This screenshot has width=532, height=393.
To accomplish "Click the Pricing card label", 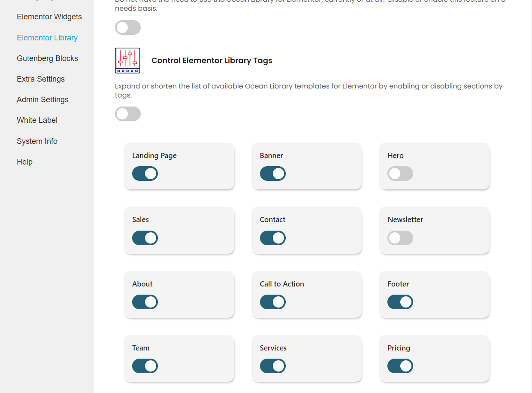I will pyautogui.click(x=399, y=348).
